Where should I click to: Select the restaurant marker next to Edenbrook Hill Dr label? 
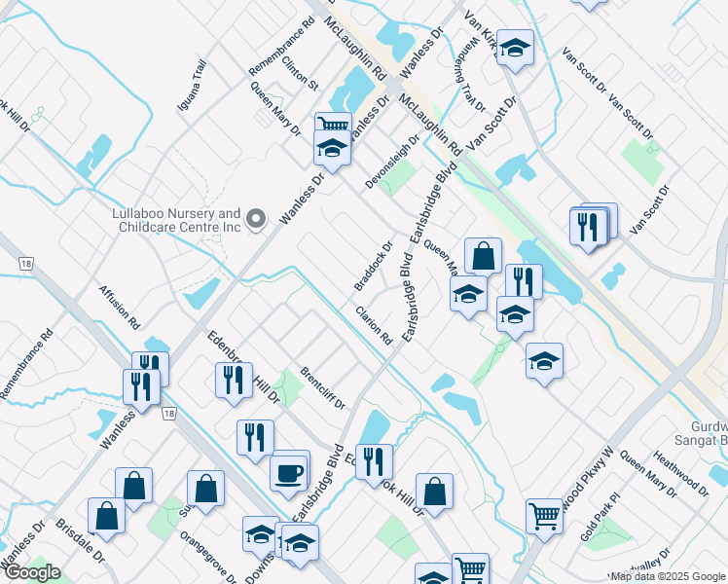[x=234, y=382]
